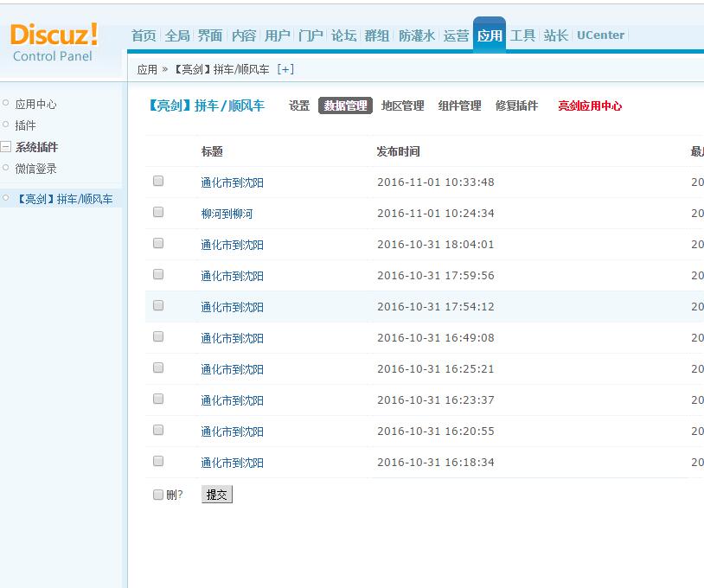Open the 应用 tab in top navigation

(x=489, y=36)
